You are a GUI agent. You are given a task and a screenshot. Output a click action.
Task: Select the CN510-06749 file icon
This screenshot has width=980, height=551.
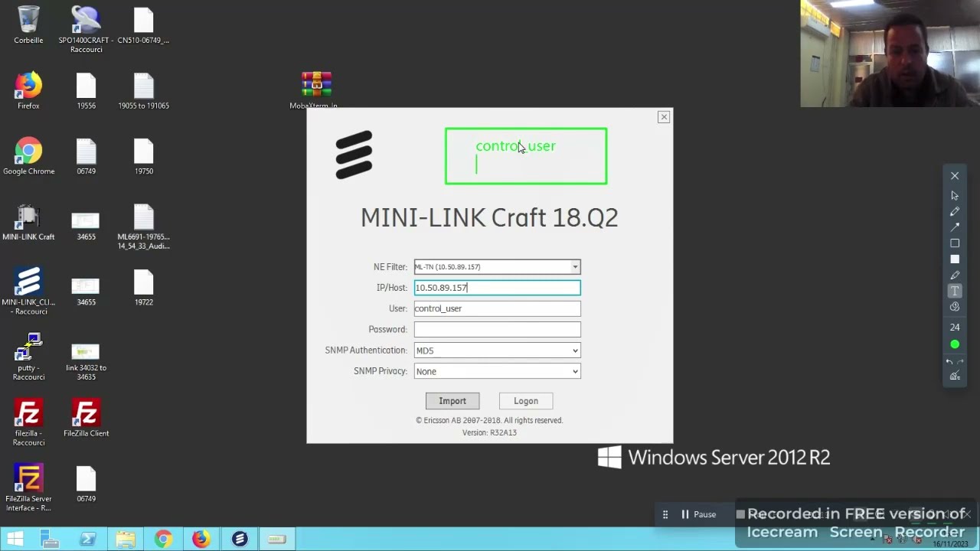[x=143, y=24]
